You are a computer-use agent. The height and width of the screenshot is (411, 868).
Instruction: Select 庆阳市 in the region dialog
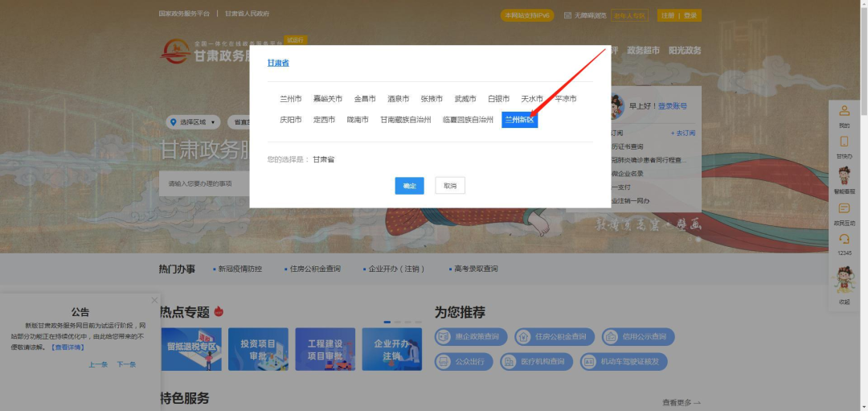[291, 119]
